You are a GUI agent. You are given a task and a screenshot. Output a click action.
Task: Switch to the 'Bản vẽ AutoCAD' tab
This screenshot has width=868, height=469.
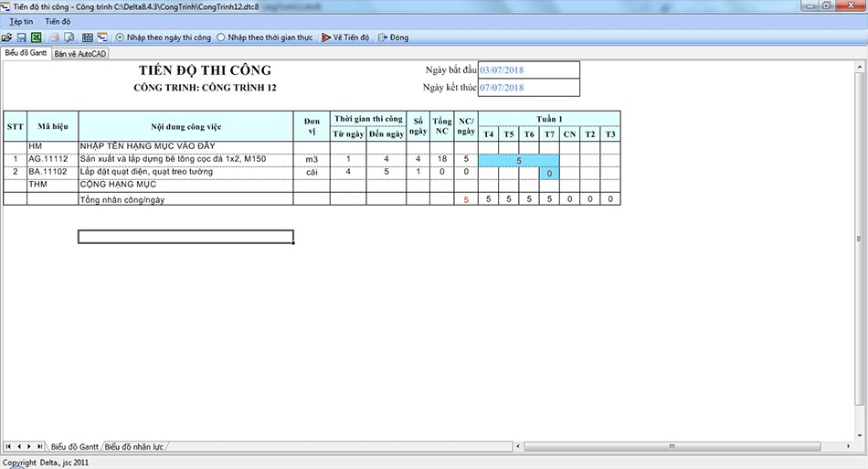point(79,54)
